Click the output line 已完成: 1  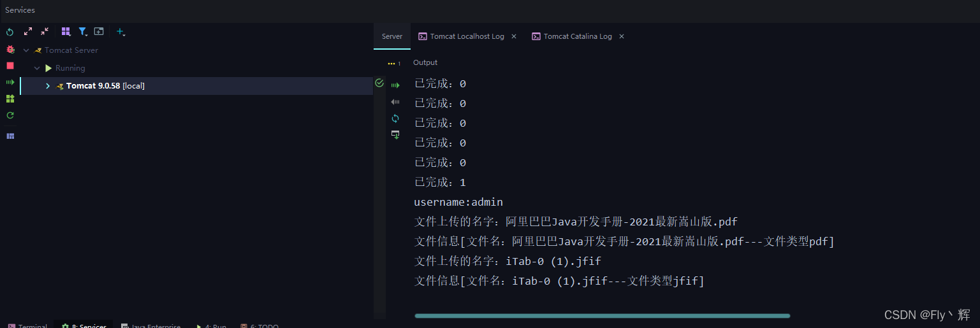pos(440,182)
